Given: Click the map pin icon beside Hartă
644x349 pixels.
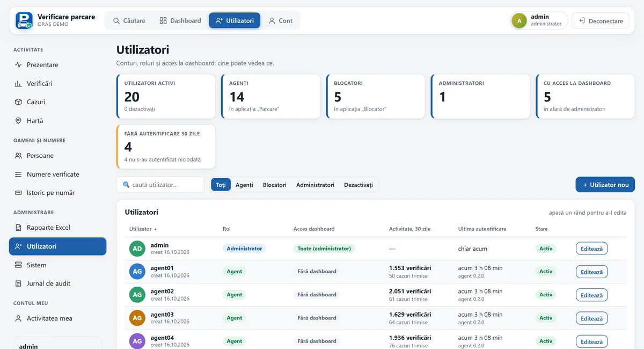Looking at the screenshot, I should [18, 121].
